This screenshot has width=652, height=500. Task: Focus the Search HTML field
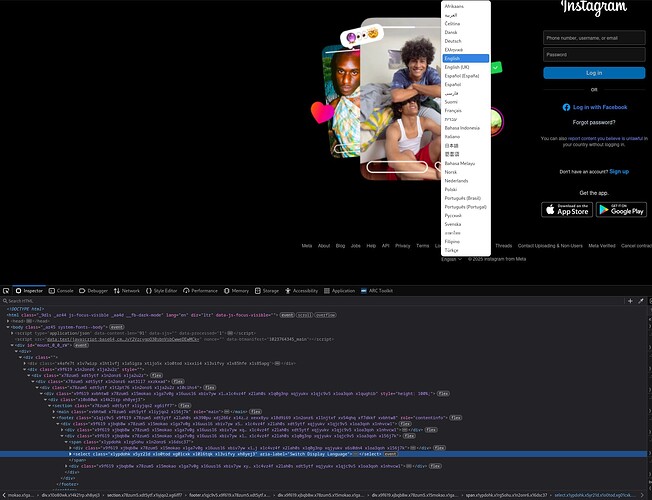(x=312, y=301)
